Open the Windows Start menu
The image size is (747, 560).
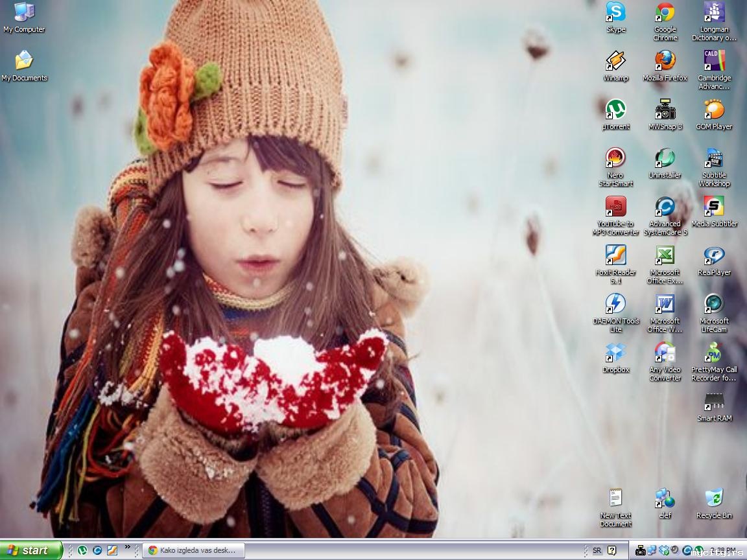[31, 550]
